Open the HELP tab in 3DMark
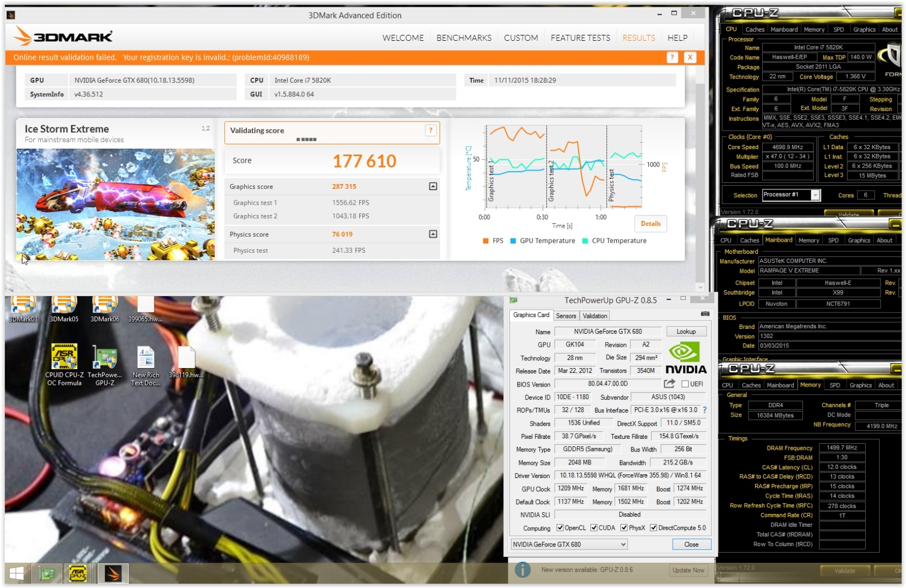The height and width of the screenshot is (588, 906). coord(677,38)
